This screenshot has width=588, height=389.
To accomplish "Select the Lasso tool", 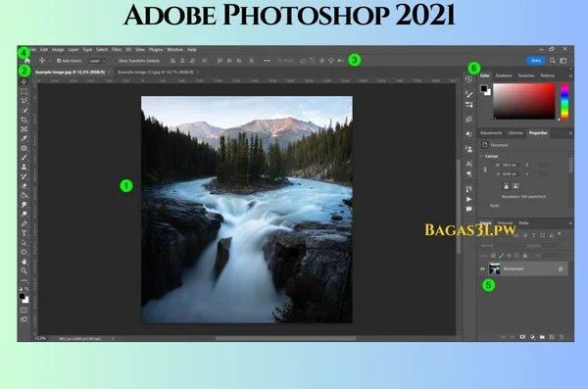I will [x=24, y=101].
